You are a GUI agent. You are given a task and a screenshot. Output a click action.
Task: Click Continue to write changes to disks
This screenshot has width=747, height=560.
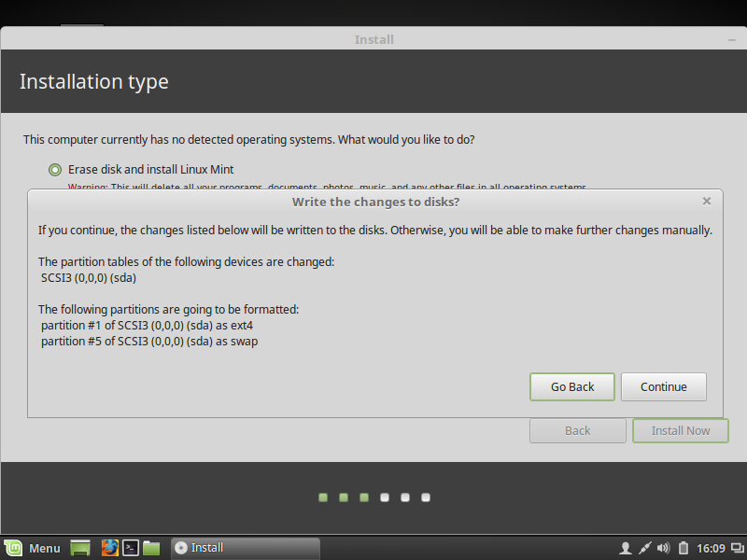click(664, 386)
